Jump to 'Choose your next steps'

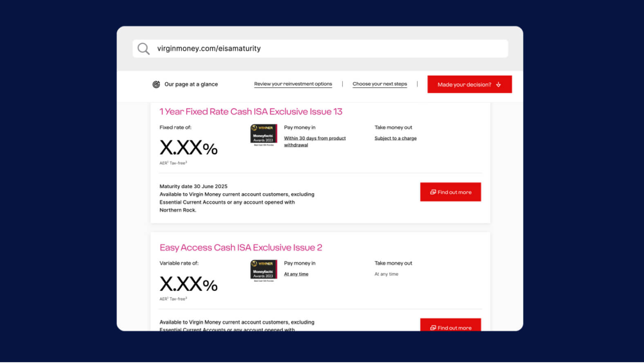click(380, 84)
